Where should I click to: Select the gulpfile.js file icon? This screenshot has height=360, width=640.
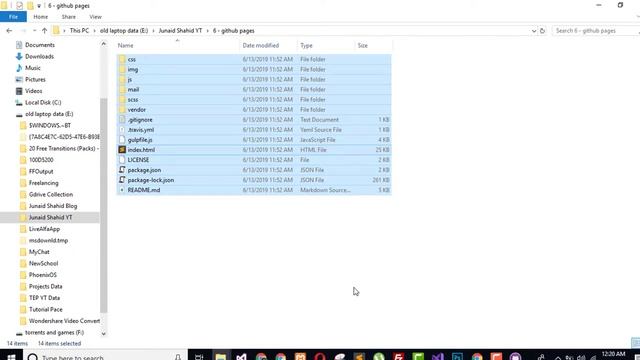(122, 140)
